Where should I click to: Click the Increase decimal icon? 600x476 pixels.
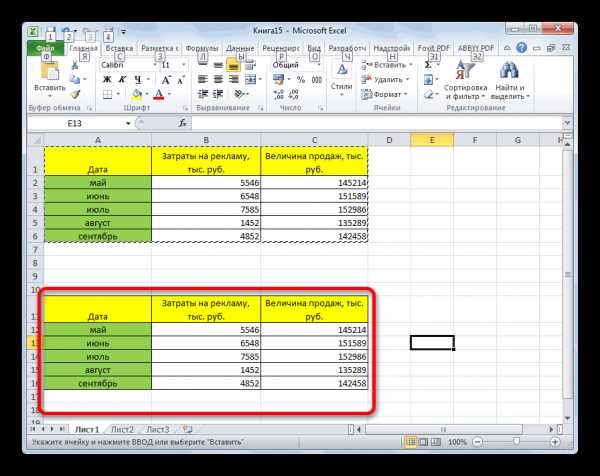(279, 94)
